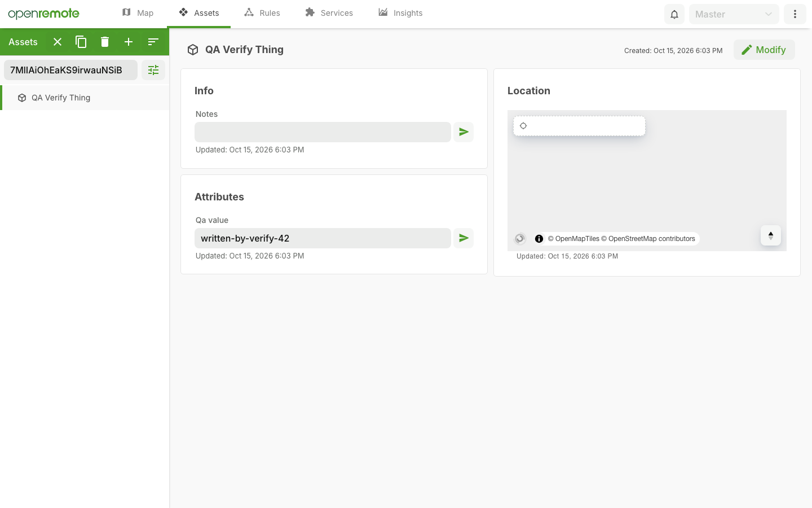Toggle the map attribution info icon
The width and height of the screenshot is (812, 508).
tap(539, 239)
